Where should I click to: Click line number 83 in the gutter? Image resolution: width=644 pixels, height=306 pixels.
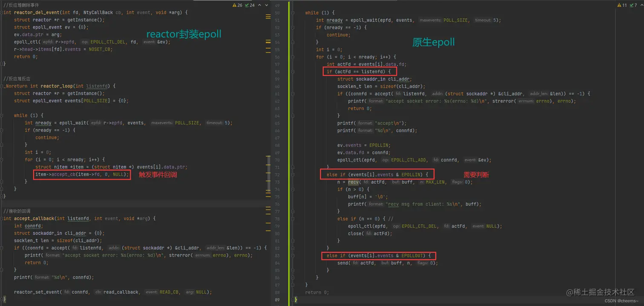(x=277, y=256)
